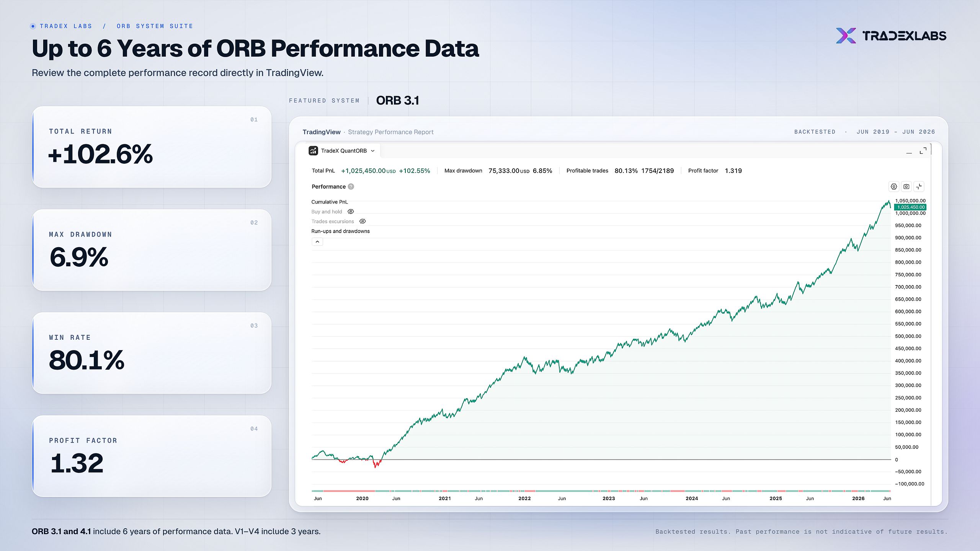Image resolution: width=980 pixels, height=551 pixels.
Task: Click the Strategy Performance Report label
Action: pos(390,132)
